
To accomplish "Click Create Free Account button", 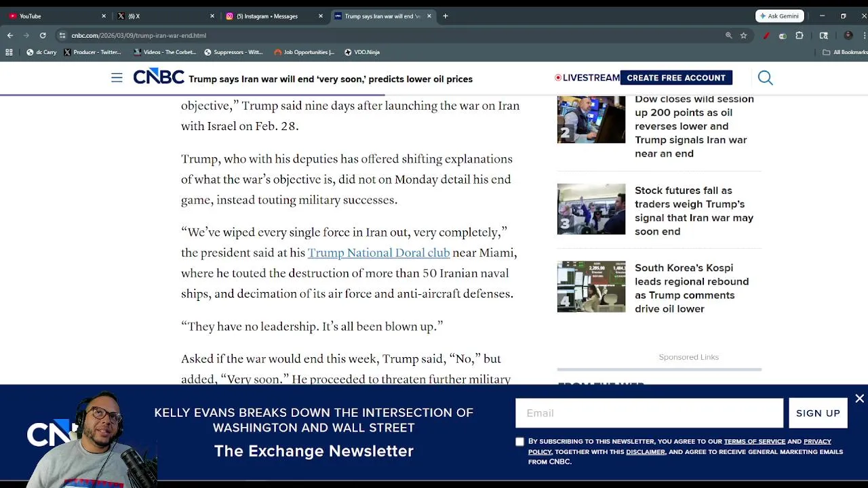I will click(676, 78).
